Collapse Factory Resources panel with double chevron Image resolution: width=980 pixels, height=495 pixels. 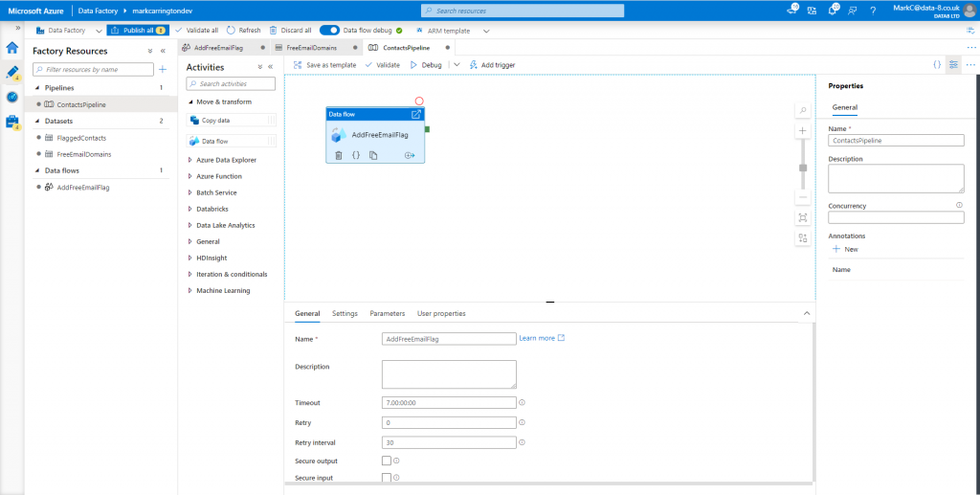[x=163, y=52]
